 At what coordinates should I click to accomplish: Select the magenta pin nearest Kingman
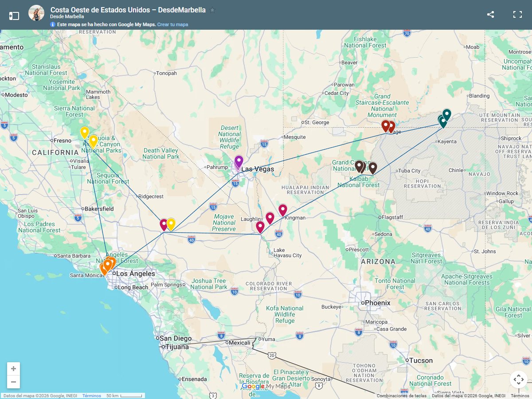click(x=283, y=210)
